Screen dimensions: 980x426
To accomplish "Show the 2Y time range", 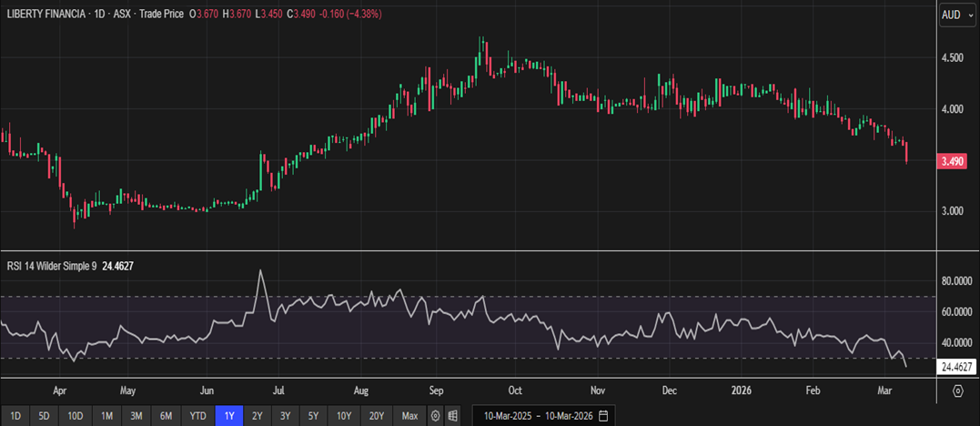I will [x=258, y=416].
